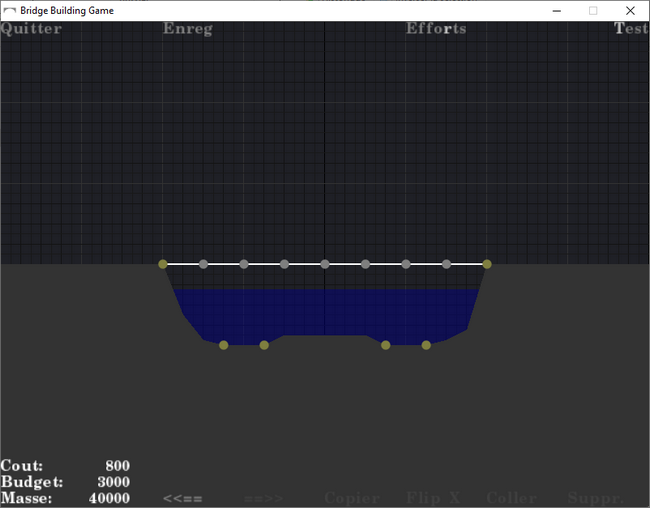Click the Budget value 3000
The image size is (650, 508).
[x=114, y=482]
